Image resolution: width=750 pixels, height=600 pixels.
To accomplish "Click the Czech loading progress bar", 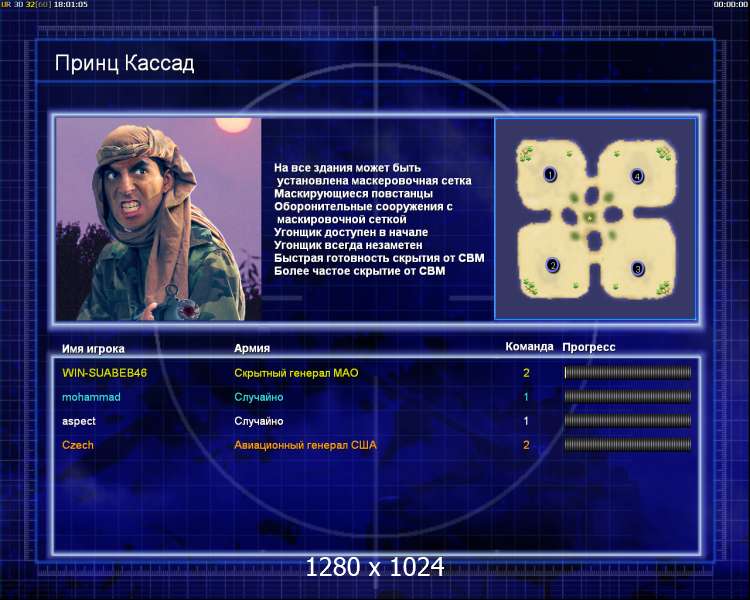I will 628,444.
